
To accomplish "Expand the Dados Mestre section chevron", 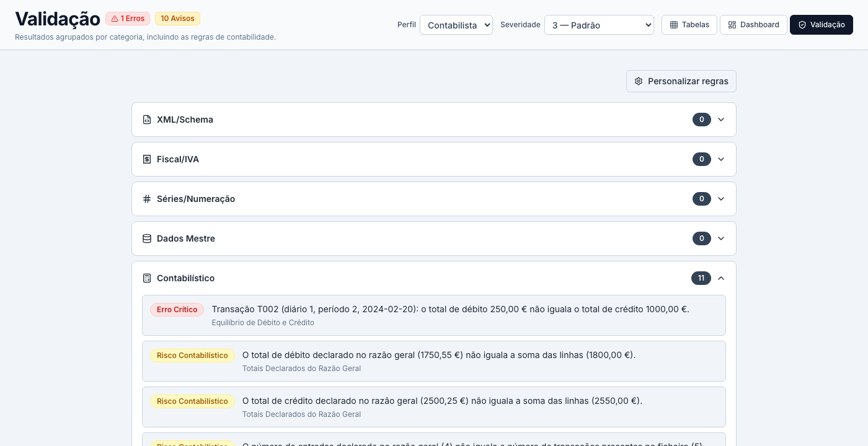I will (721, 238).
